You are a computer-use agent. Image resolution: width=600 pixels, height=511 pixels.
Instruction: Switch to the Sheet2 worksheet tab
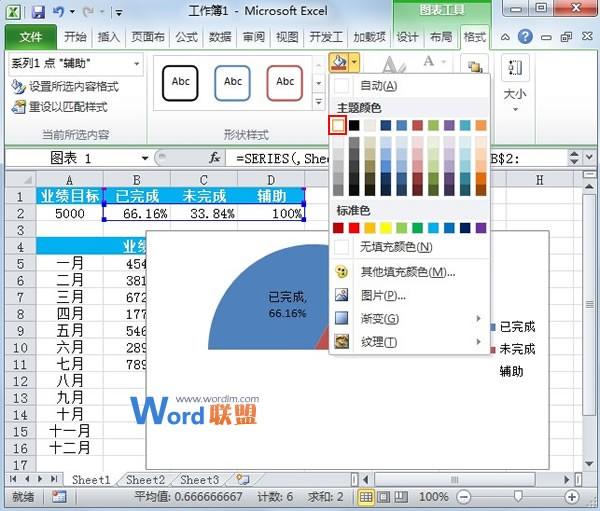[145, 480]
